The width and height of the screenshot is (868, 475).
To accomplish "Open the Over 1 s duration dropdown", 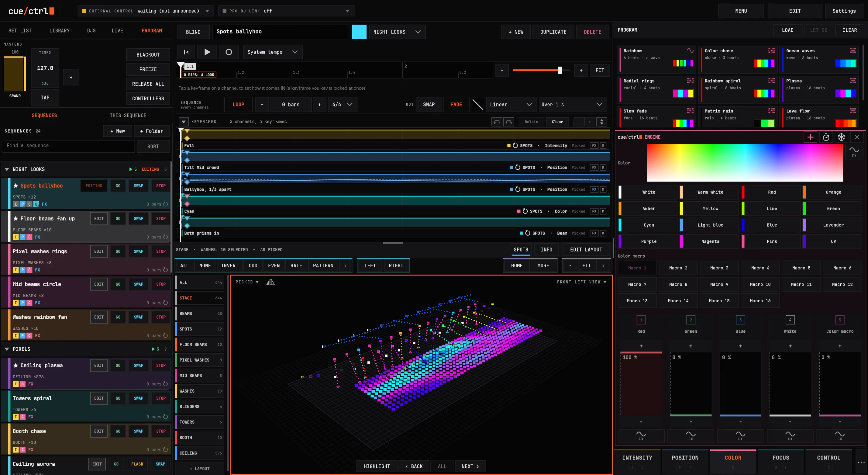I will click(572, 105).
